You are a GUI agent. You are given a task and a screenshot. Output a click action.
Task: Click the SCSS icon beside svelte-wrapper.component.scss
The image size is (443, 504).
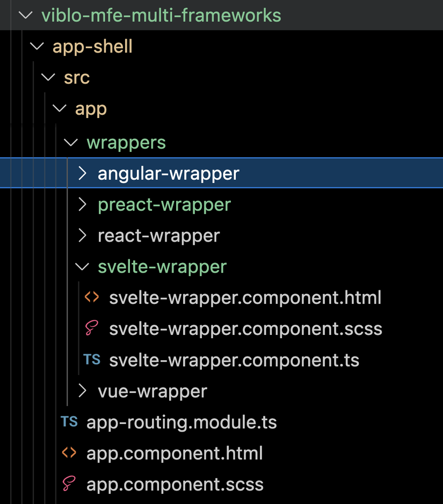pos(91,328)
